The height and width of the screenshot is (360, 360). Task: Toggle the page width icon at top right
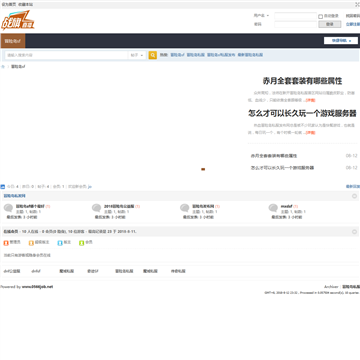(x=357, y=4)
